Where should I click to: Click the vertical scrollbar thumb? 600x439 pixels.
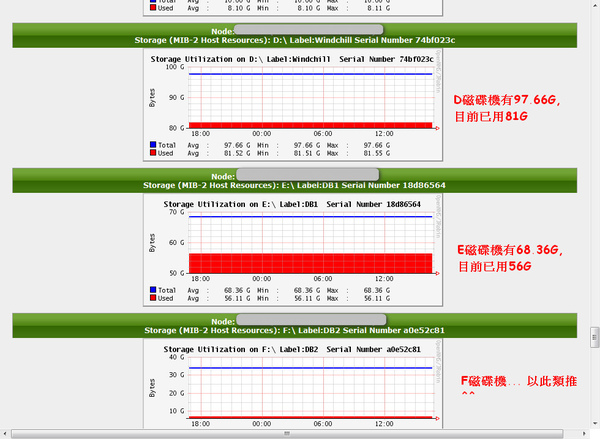coord(594,337)
